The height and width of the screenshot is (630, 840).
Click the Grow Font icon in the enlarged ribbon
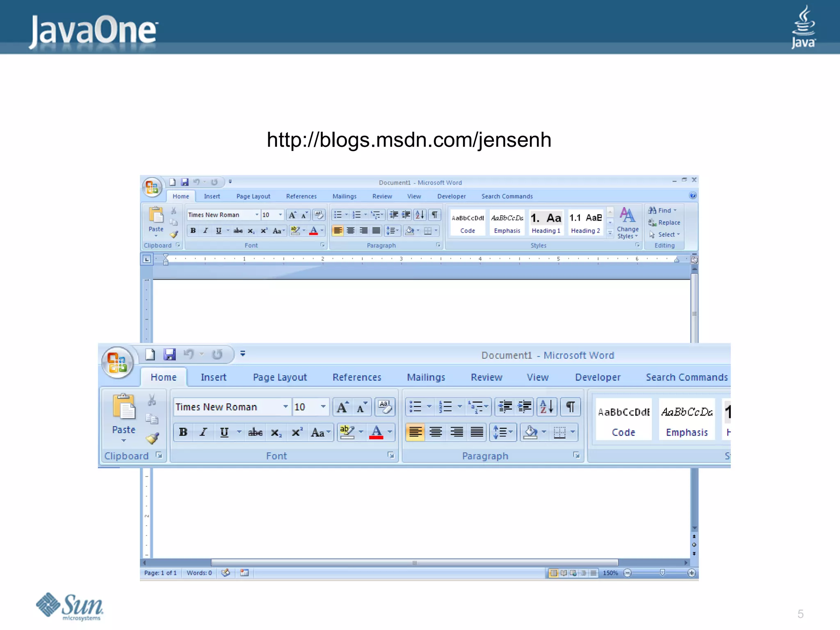[x=342, y=407]
